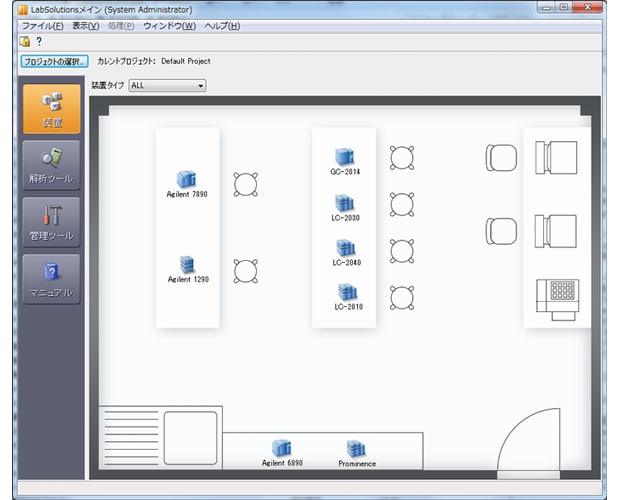Click the Agilent 1290 label text
The height and width of the screenshot is (500, 619).
(188, 279)
